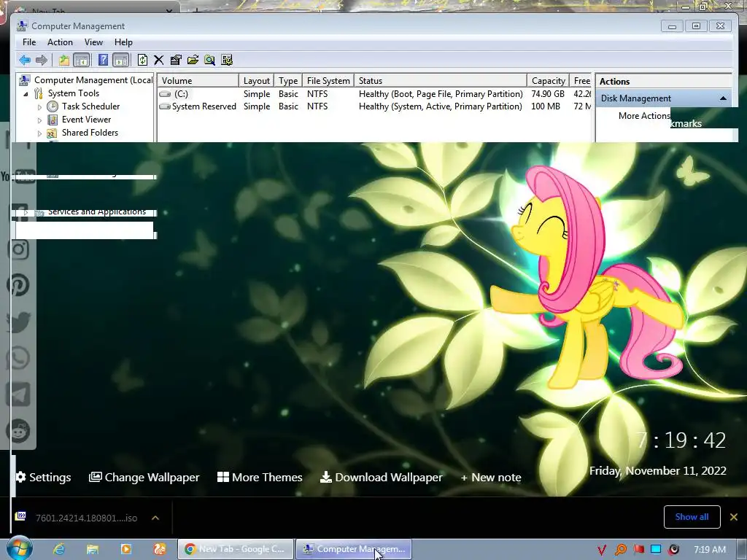This screenshot has height=560, width=747.
Task: Open Settings on the new tab page
Action: 43,477
